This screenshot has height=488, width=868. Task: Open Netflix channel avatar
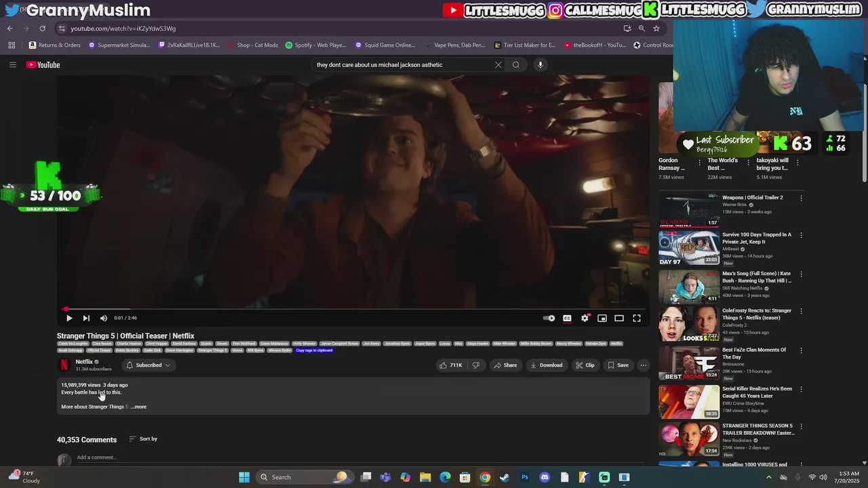(x=64, y=365)
